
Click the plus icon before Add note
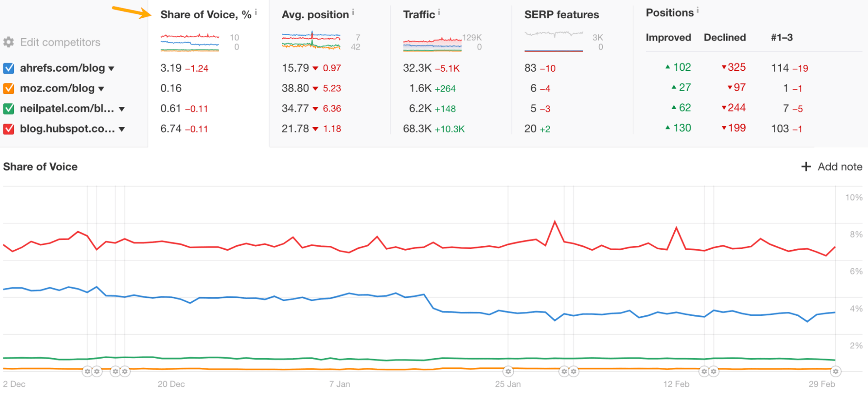point(806,166)
